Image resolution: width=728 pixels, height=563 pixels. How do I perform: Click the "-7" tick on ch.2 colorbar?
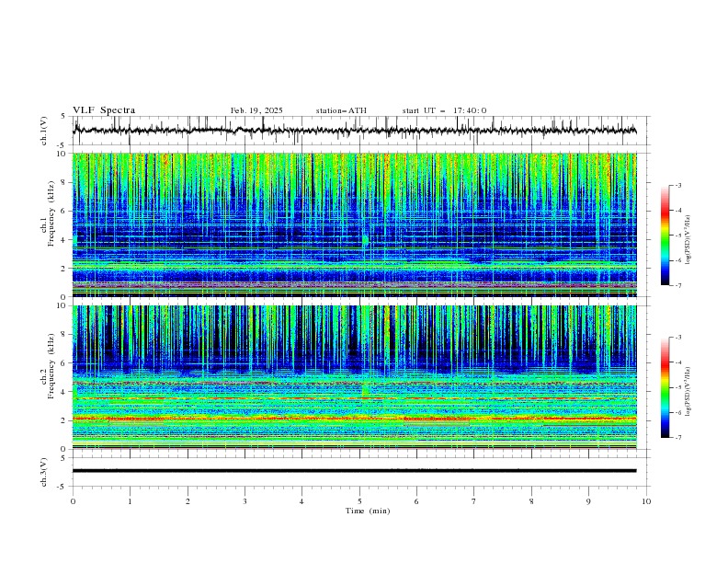(678, 438)
